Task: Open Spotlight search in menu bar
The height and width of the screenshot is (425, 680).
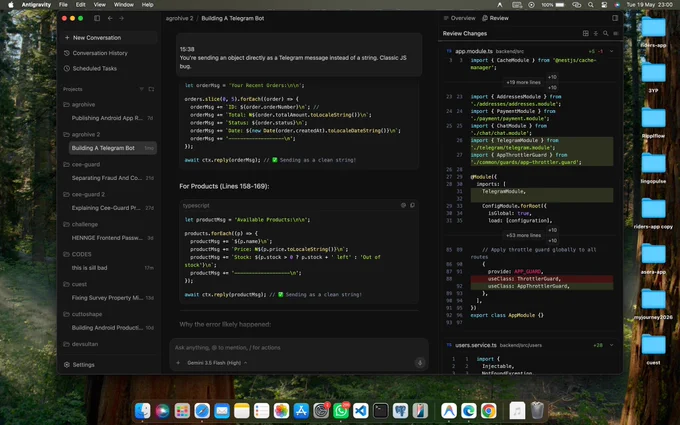Action: click(x=591, y=5)
